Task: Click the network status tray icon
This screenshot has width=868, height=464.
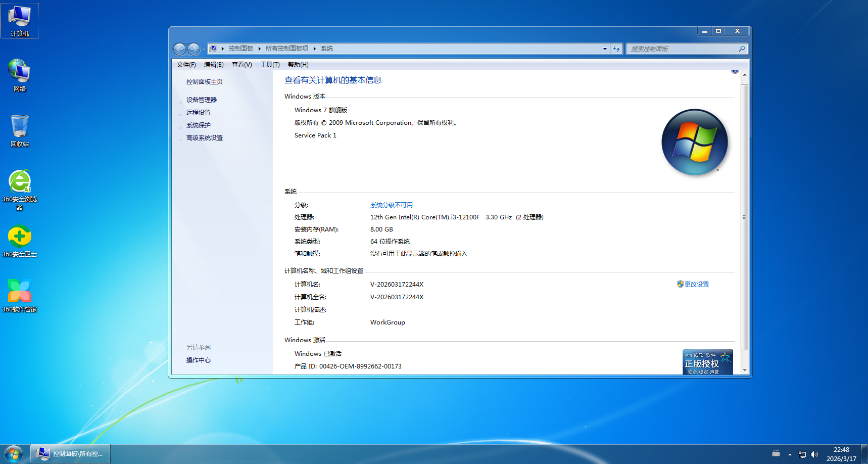Action: (x=803, y=453)
